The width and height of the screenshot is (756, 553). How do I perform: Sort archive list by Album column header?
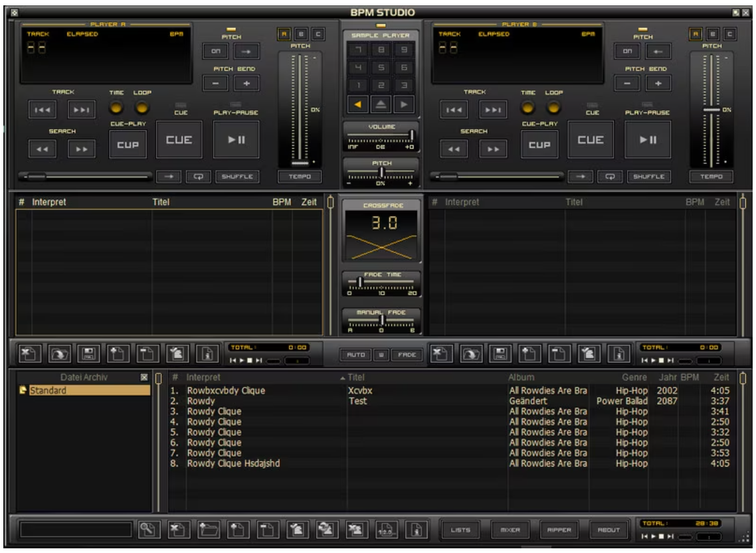point(521,378)
